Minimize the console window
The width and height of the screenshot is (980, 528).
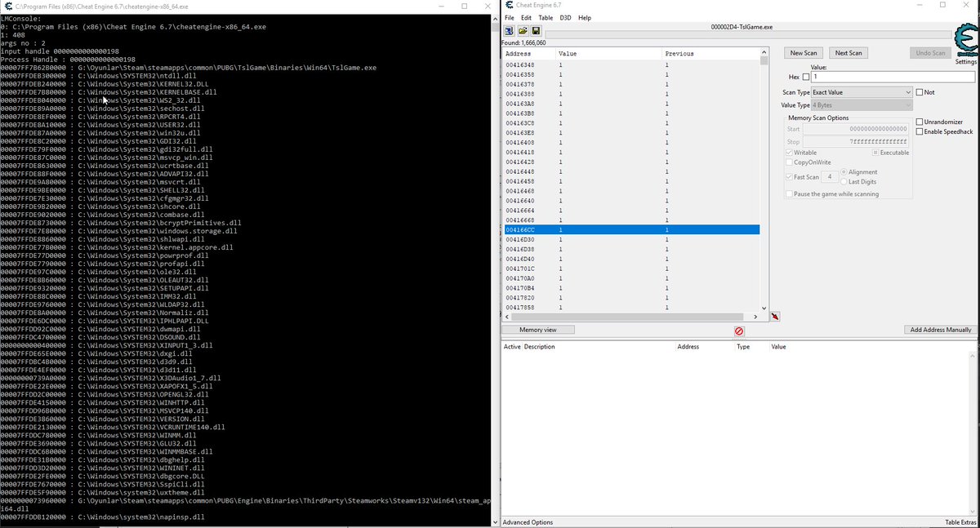tap(442, 6)
